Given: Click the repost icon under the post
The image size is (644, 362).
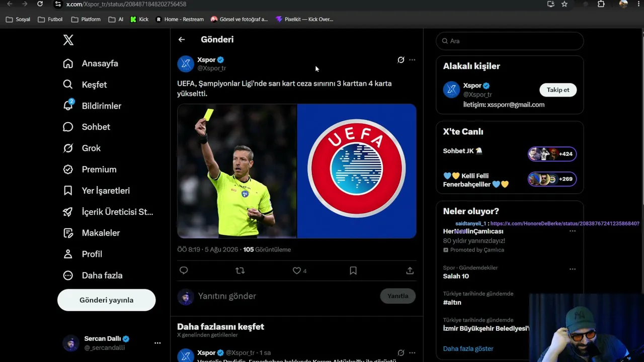Looking at the screenshot, I should [240, 270].
